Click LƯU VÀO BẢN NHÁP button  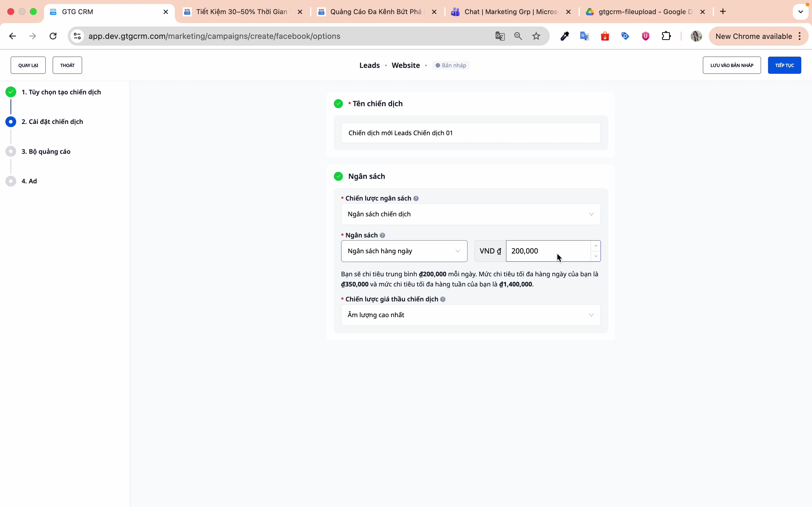[x=731, y=65]
